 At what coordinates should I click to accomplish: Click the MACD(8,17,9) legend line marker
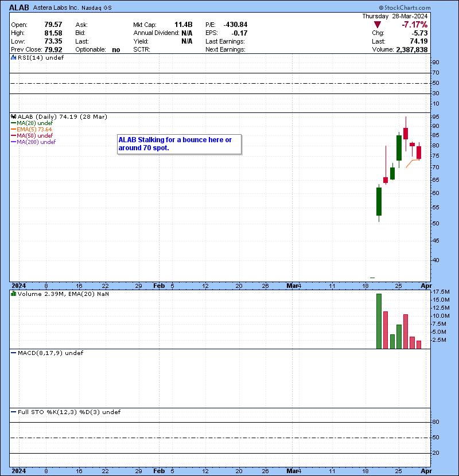[x=14, y=353]
